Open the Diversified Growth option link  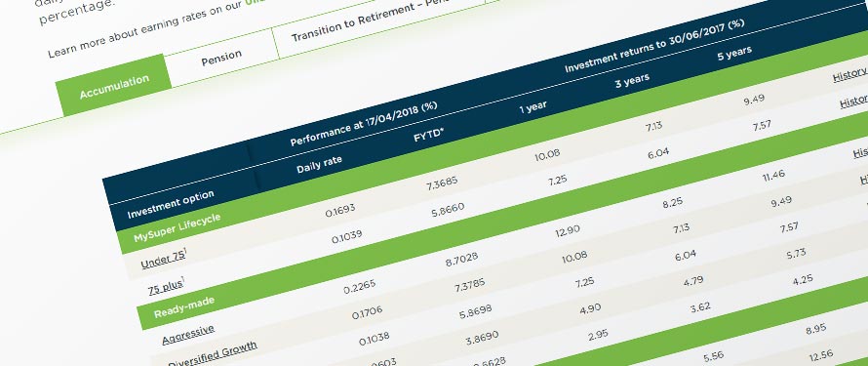[213, 354]
